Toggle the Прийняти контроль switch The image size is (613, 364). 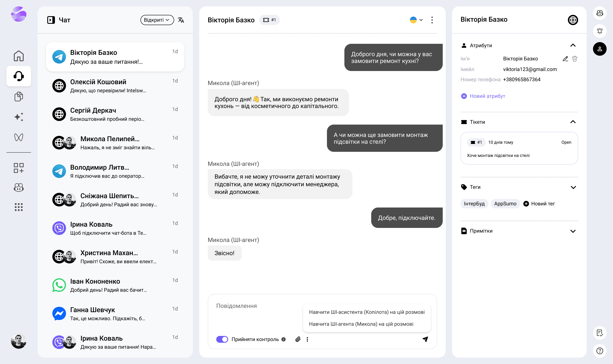(x=222, y=339)
